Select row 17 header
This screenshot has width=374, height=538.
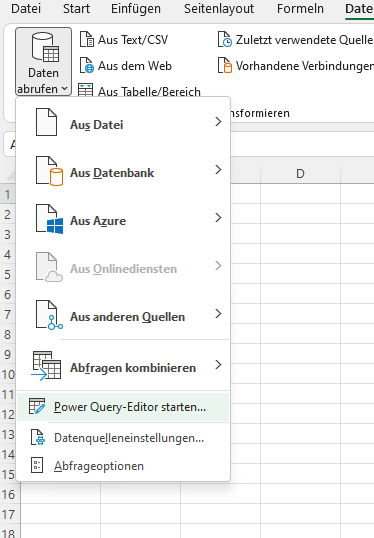point(9,514)
